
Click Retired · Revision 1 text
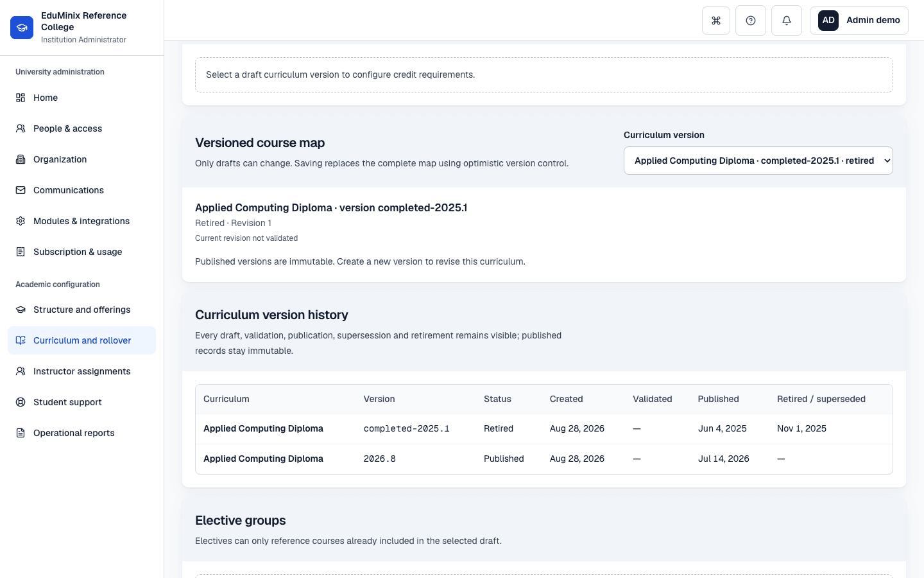[x=233, y=223]
